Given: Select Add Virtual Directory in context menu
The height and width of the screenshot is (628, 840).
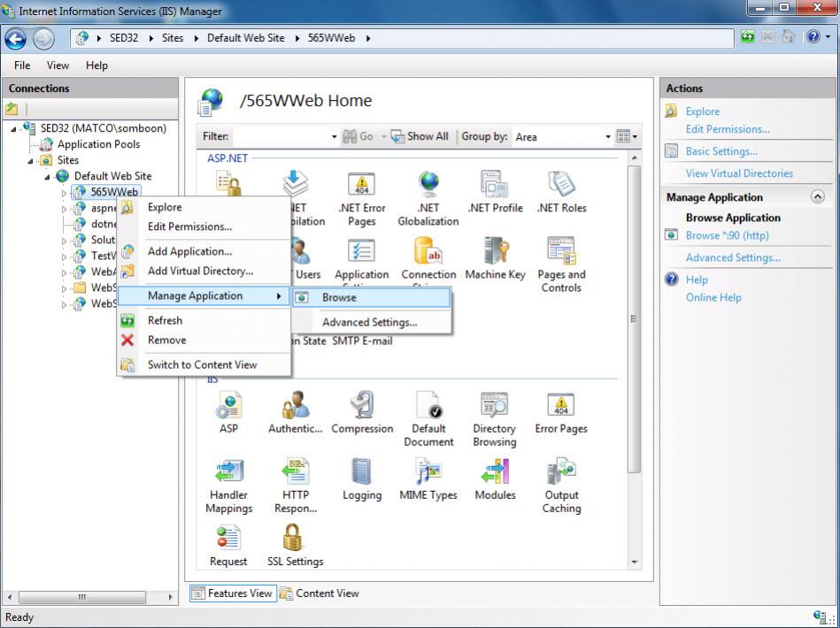Looking at the screenshot, I should click(204, 271).
